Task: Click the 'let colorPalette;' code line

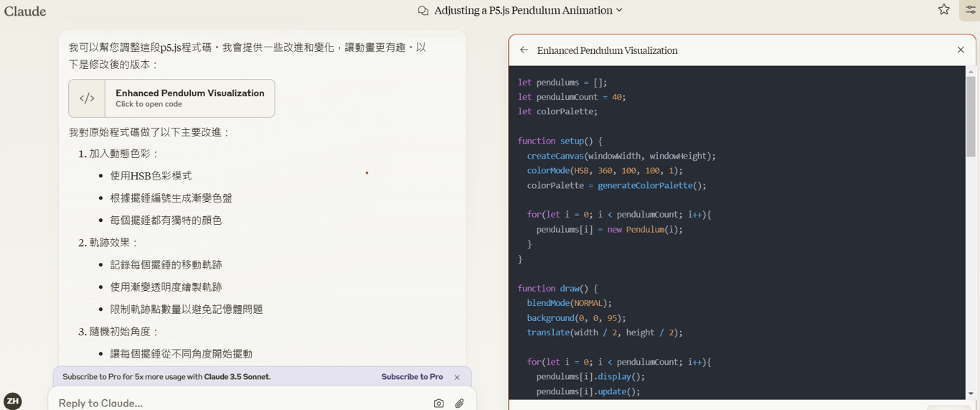Action: coord(557,112)
